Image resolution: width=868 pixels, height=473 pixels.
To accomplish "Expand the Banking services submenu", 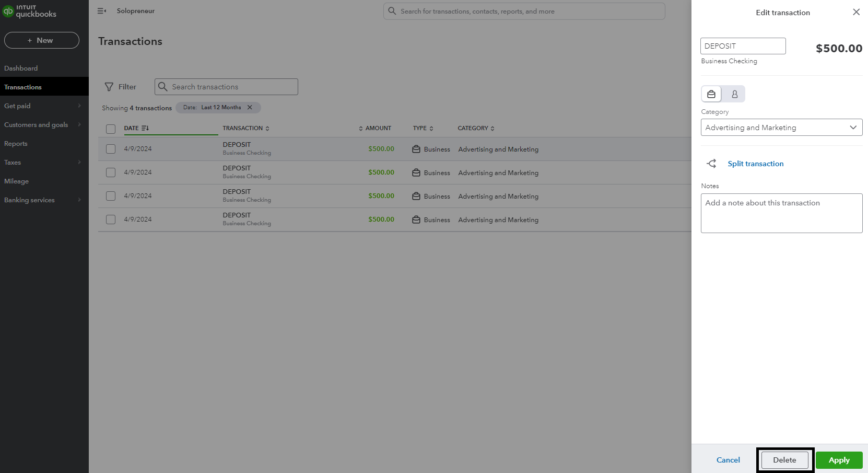I will click(x=42, y=200).
